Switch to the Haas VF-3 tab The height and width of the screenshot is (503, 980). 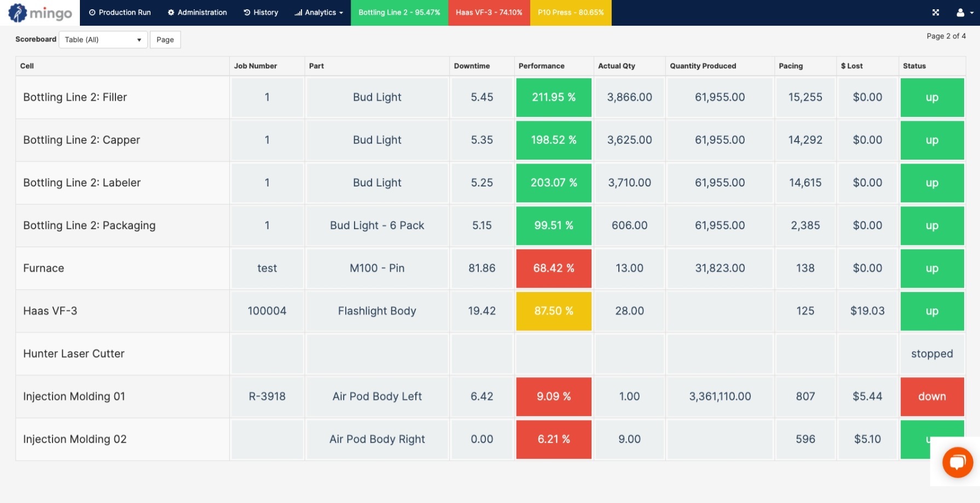coord(489,12)
